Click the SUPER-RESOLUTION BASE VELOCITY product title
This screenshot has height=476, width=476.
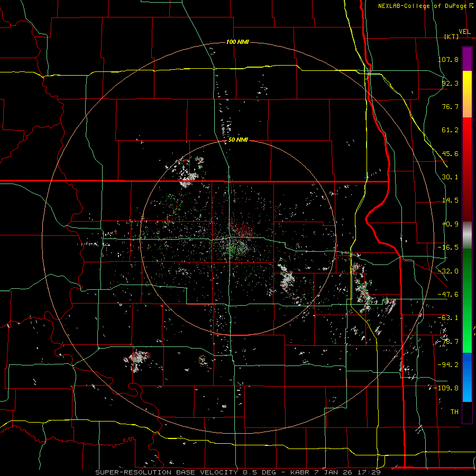click(167, 472)
